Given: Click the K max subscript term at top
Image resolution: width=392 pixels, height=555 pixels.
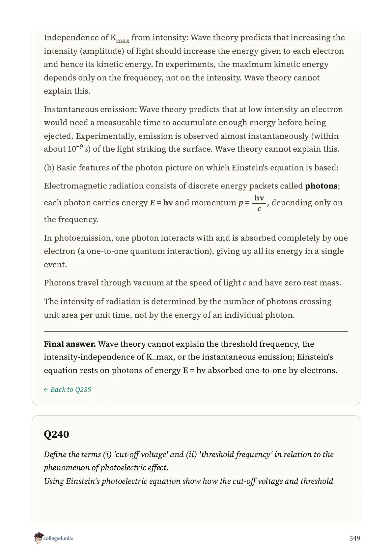Looking at the screenshot, I should [x=120, y=39].
